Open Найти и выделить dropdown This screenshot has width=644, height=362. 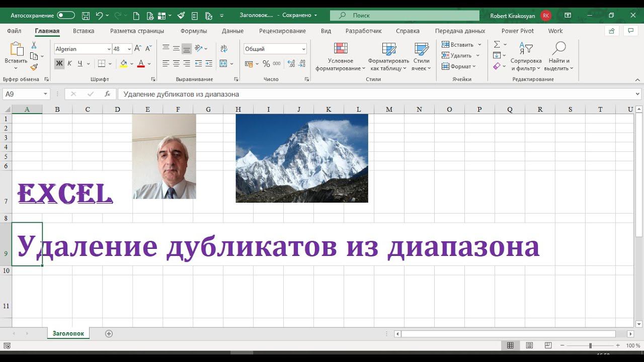coord(558,56)
